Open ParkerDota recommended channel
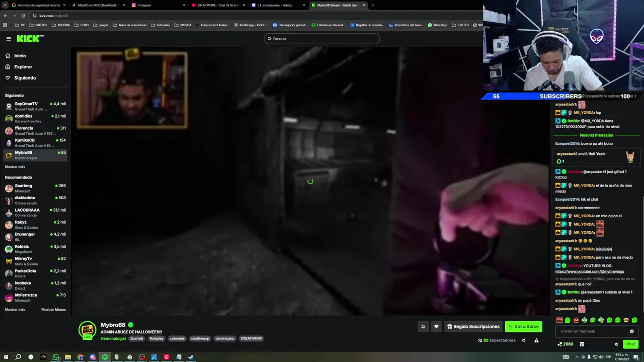 [35, 273]
